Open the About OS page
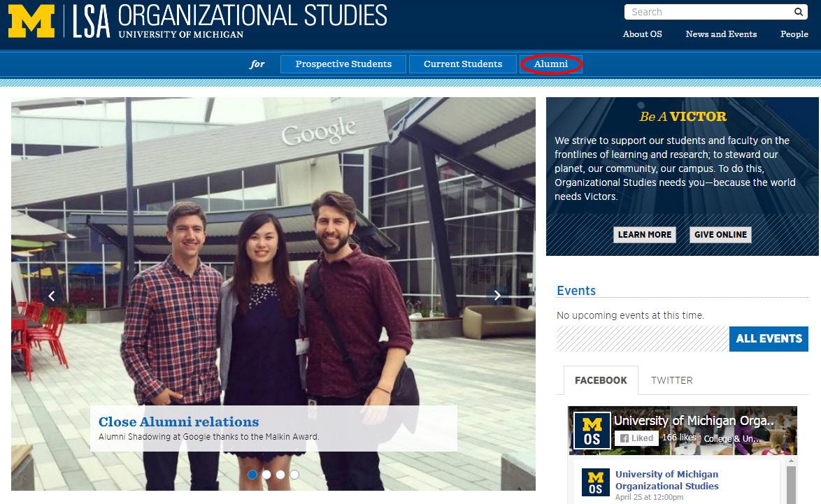 (642, 34)
